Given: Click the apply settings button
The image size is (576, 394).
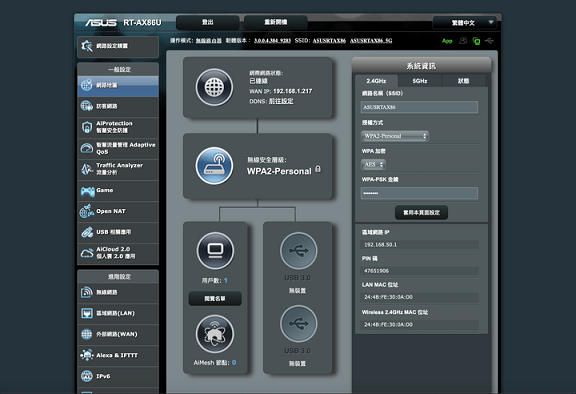Looking at the screenshot, I should (421, 213).
